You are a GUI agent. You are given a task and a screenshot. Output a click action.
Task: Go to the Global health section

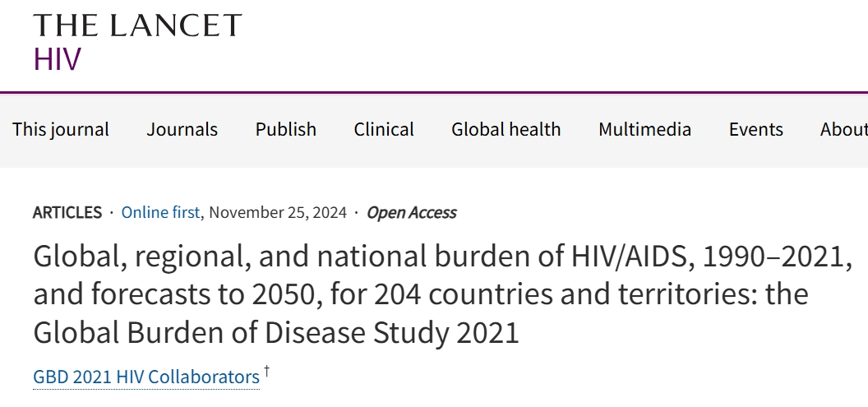pos(506,129)
